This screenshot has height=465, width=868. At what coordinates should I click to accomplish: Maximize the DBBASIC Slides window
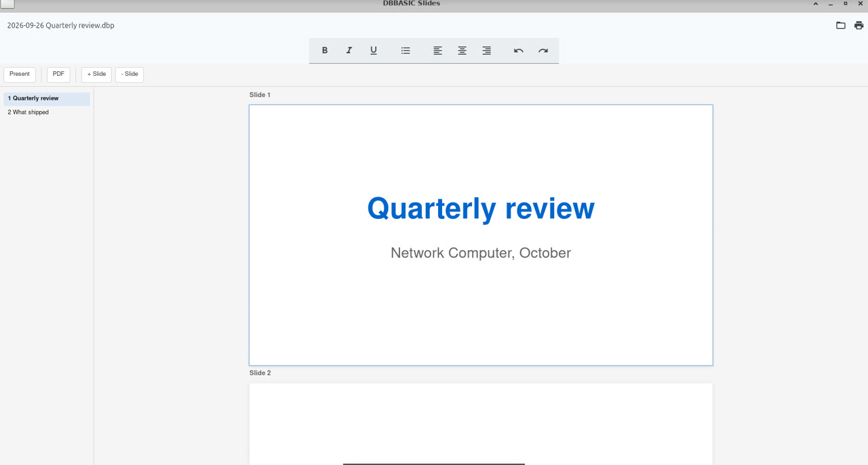pyautogui.click(x=846, y=3)
